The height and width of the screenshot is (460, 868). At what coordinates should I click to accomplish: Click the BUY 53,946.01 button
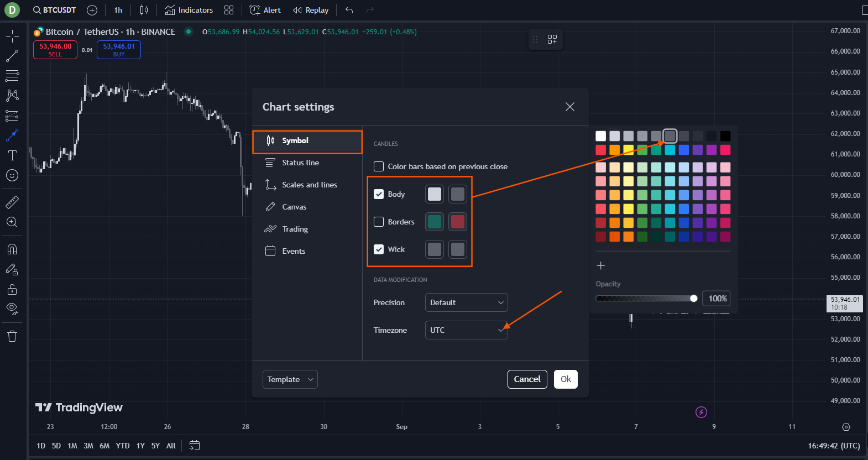tap(119, 50)
